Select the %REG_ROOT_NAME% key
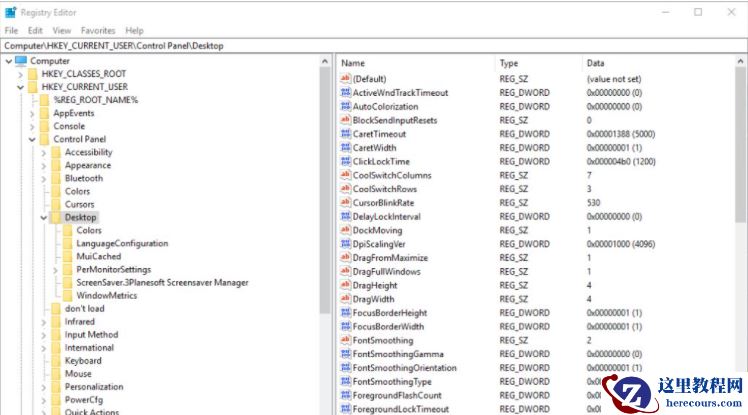748x415 pixels. (95, 100)
